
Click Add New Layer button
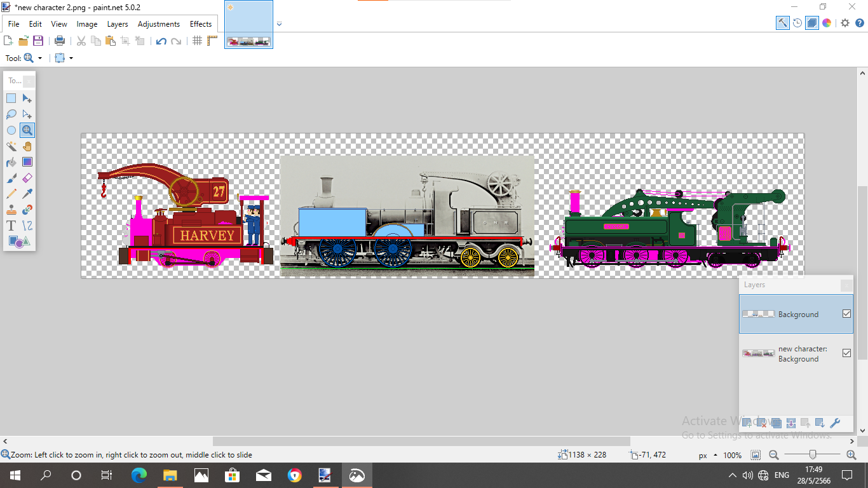748,423
